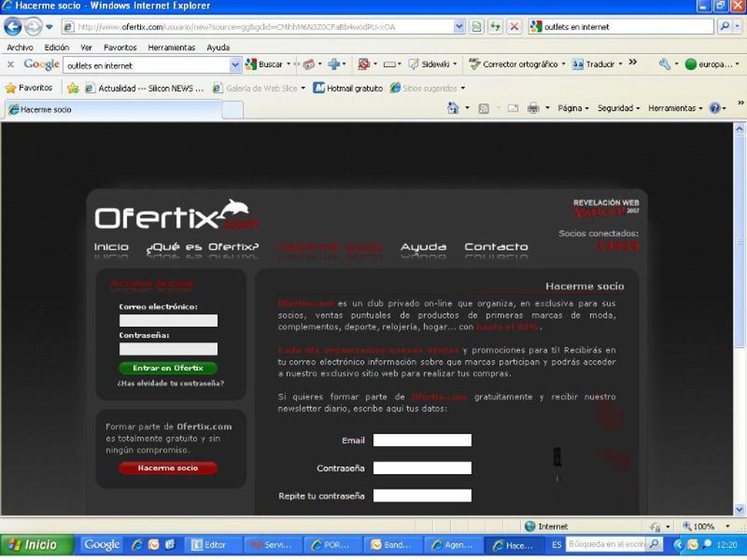This screenshot has width=747, height=560.
Task: Expand the Google toolbar search box dropdown
Action: [235, 65]
